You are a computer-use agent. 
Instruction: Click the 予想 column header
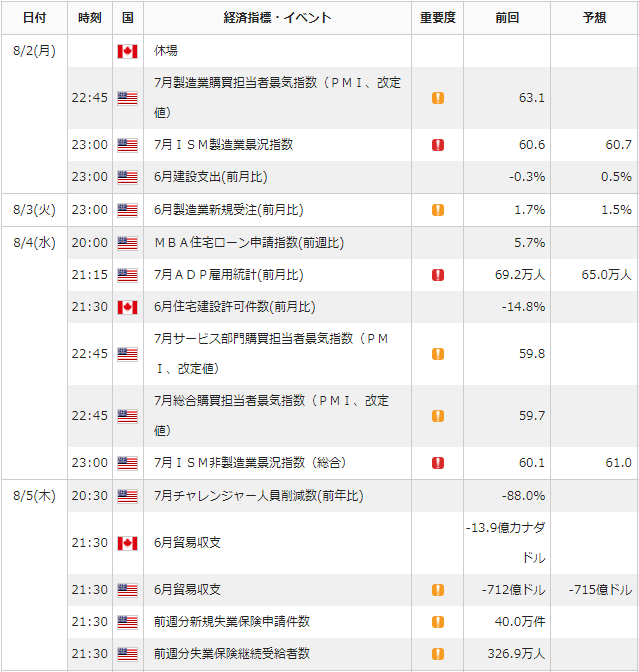[594, 18]
